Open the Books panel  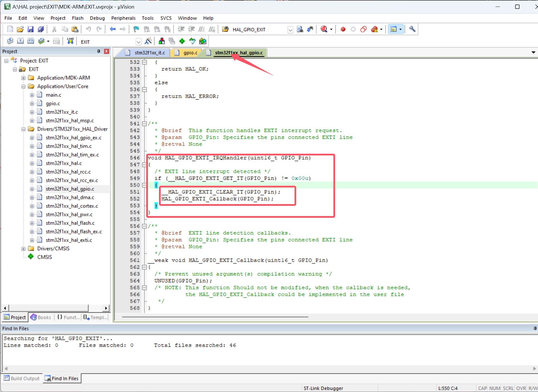pos(41,317)
